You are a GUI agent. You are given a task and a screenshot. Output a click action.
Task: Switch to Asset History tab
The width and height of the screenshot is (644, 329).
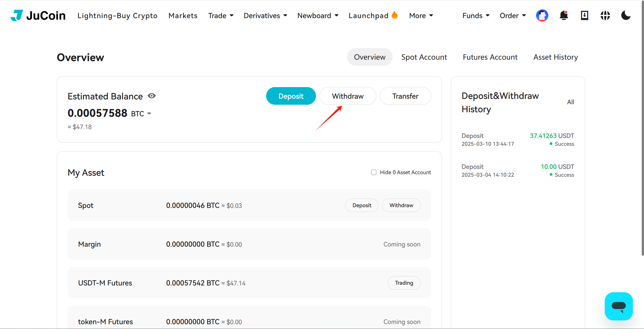555,57
